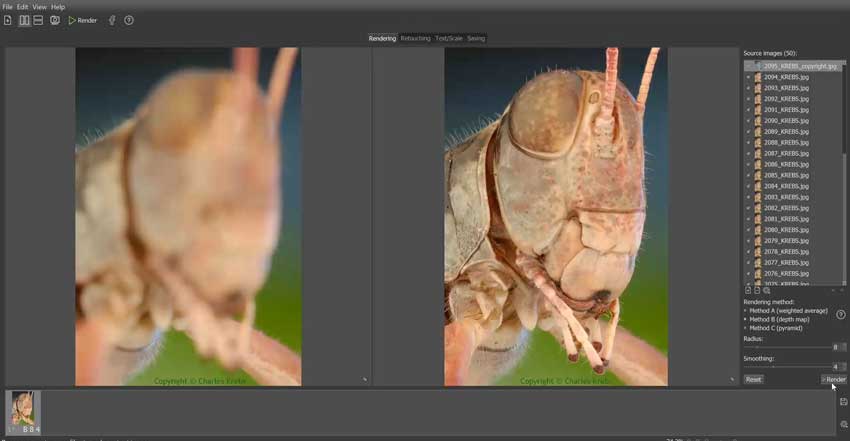Open help via toolbar question mark icon
The image size is (850, 441).
click(x=128, y=21)
